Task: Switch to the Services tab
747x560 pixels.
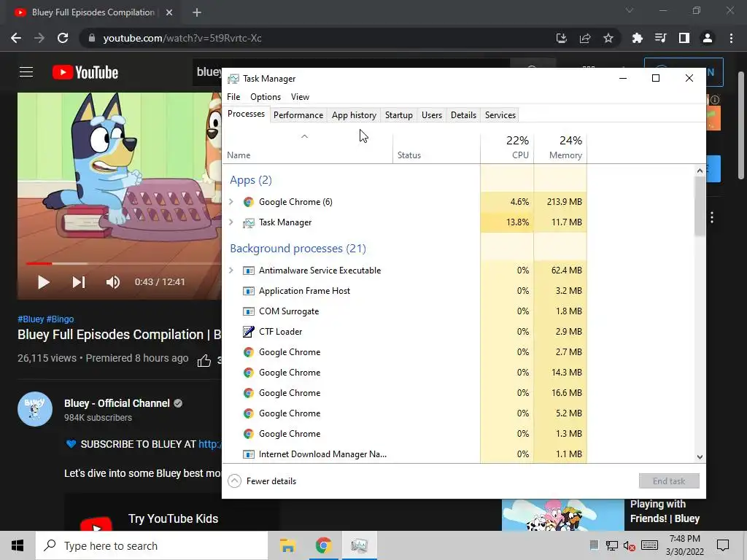Action: [x=500, y=114]
